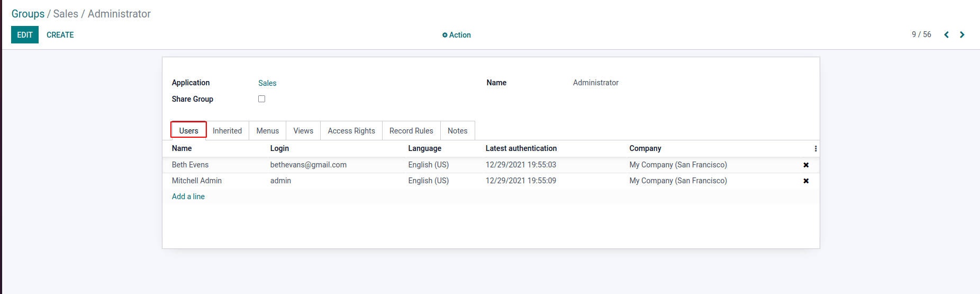Sort table by Login column header

tap(279, 148)
